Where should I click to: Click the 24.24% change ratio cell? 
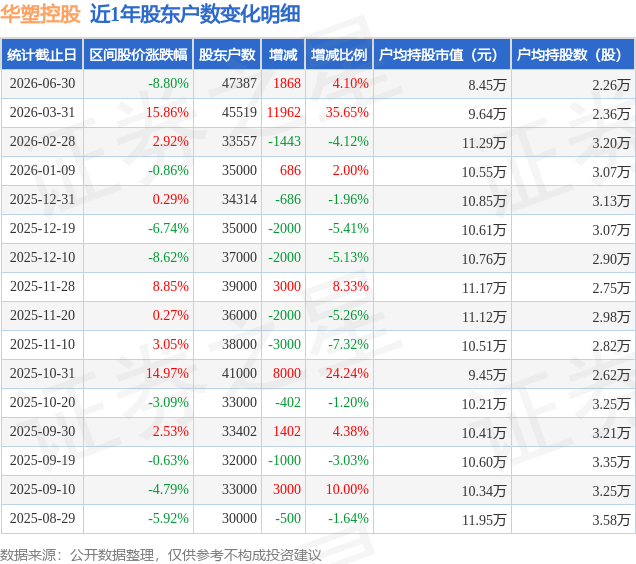click(x=347, y=373)
